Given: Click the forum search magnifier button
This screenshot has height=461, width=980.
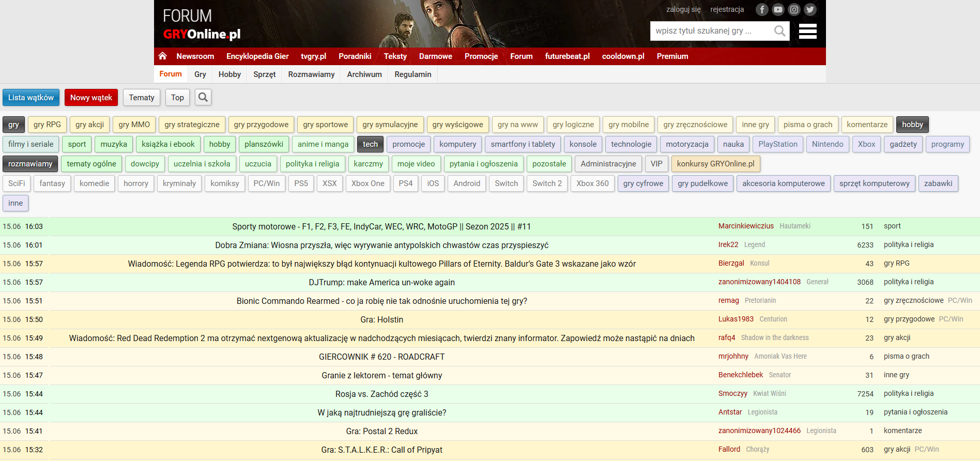Looking at the screenshot, I should pyautogui.click(x=203, y=97).
